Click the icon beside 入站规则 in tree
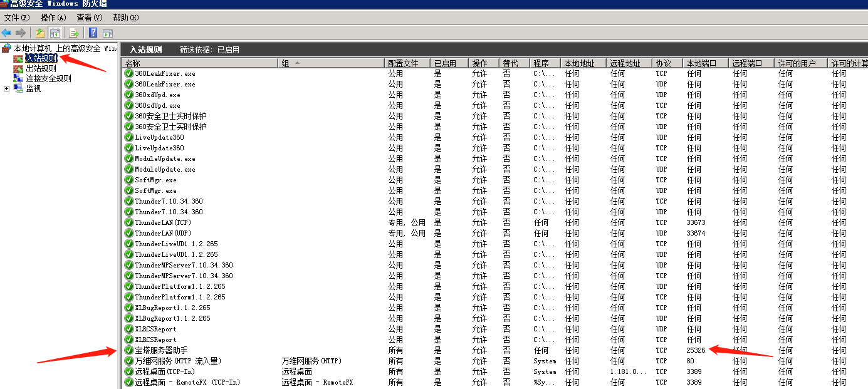The image size is (868, 389). 18,59
